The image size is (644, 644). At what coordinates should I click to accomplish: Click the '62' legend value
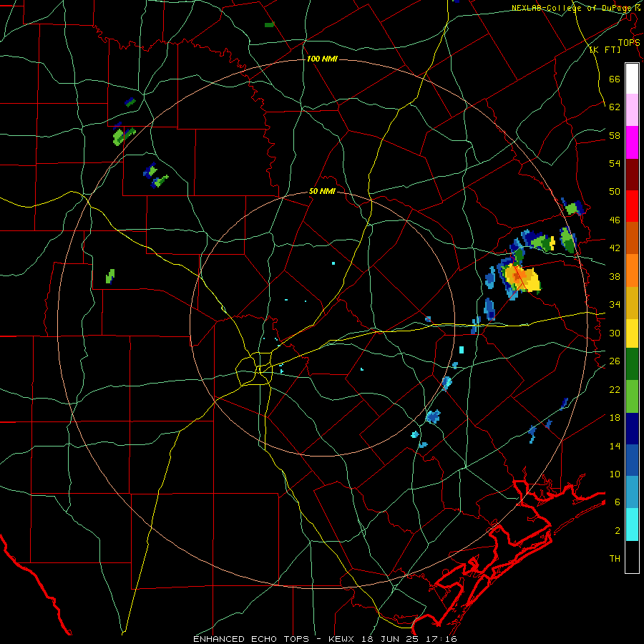point(615,107)
